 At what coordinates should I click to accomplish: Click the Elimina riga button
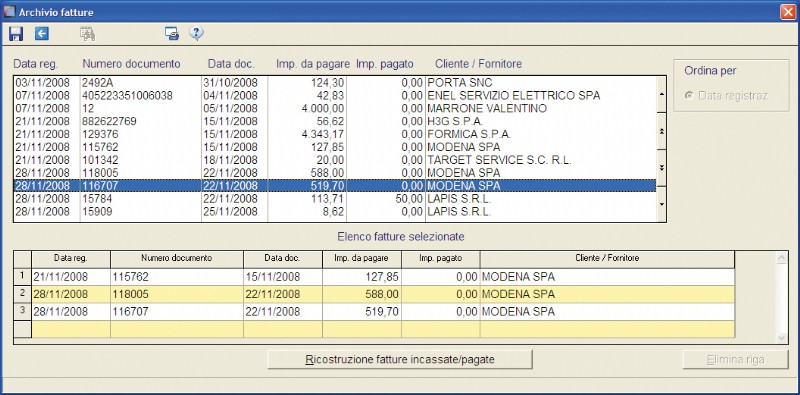click(x=736, y=360)
